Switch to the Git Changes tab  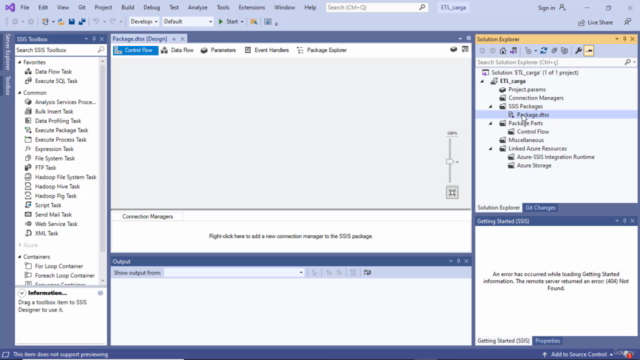tap(540, 208)
